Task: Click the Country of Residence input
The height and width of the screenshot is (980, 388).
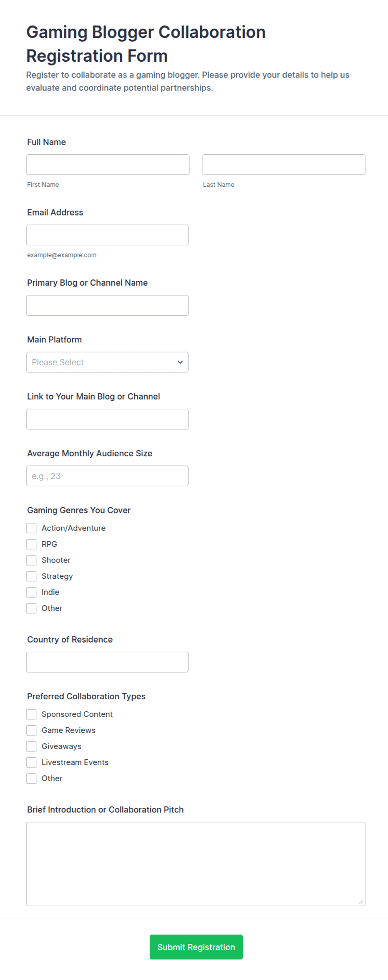Action: [107, 662]
